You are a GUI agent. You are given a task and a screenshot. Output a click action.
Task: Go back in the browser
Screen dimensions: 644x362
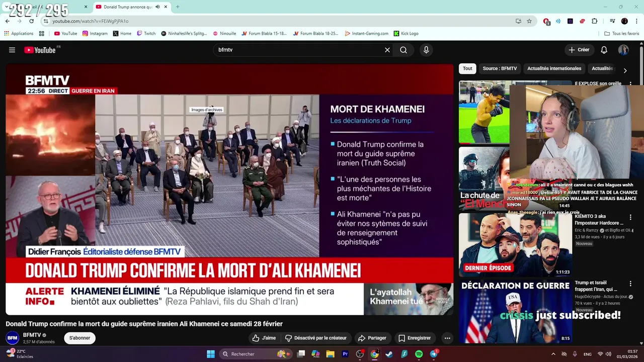point(8,21)
